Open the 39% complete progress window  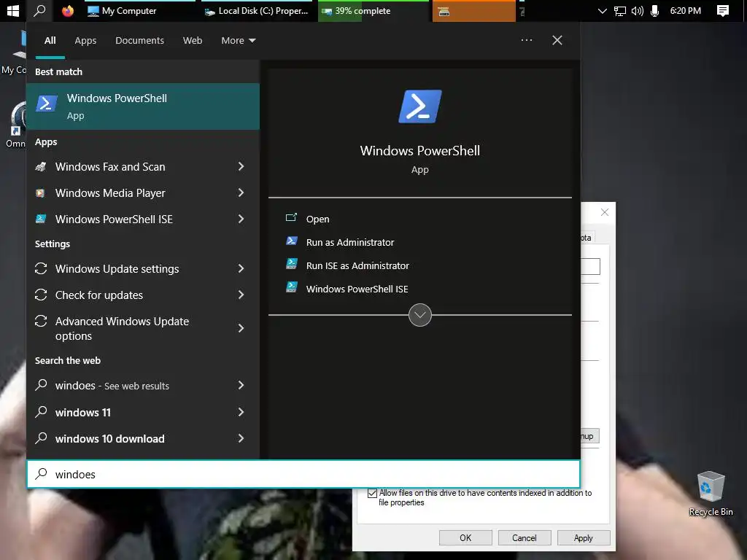(373, 10)
